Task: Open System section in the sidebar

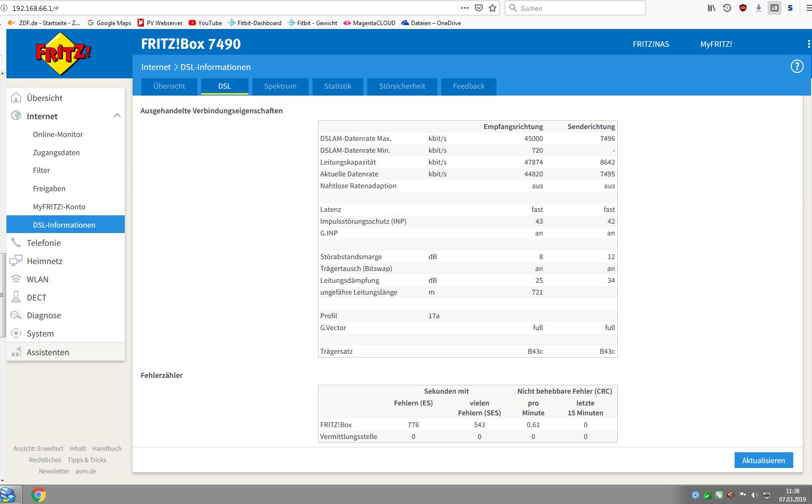Action: [x=66, y=334]
